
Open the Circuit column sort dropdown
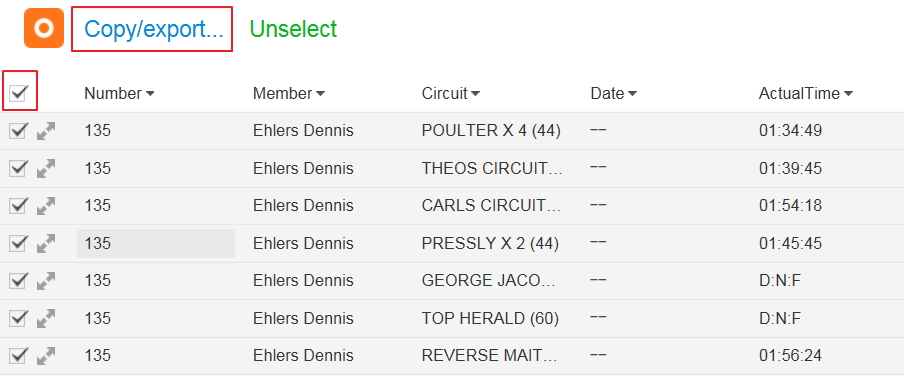pos(475,94)
